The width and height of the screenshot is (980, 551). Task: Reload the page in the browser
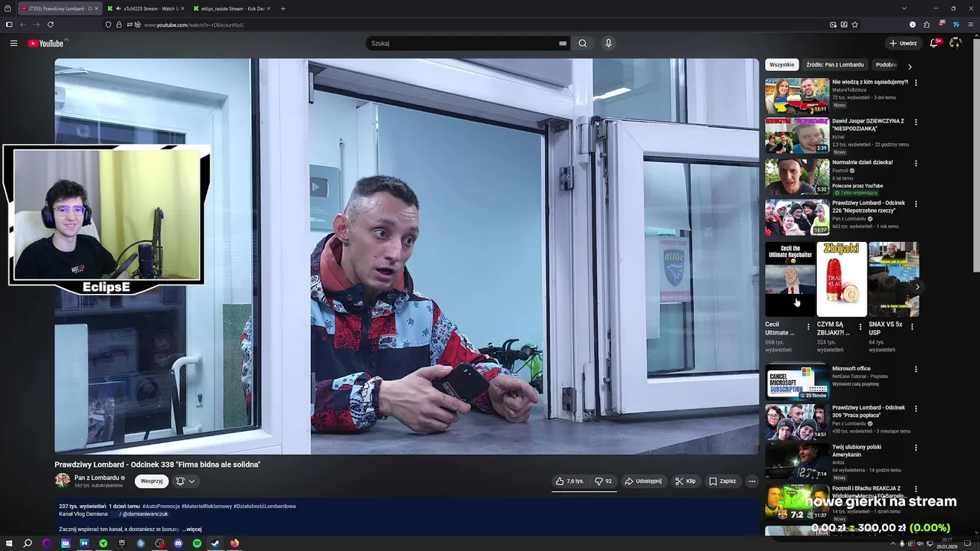(51, 24)
